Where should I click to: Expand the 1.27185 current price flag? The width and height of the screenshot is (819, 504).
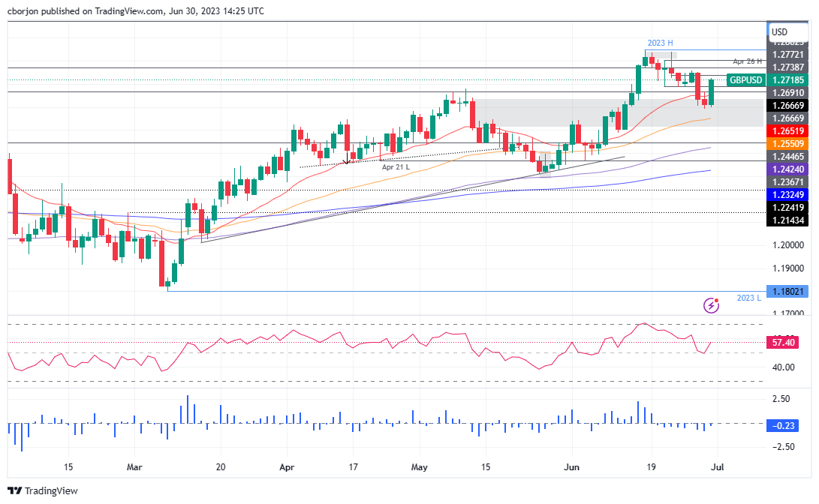tap(789, 80)
